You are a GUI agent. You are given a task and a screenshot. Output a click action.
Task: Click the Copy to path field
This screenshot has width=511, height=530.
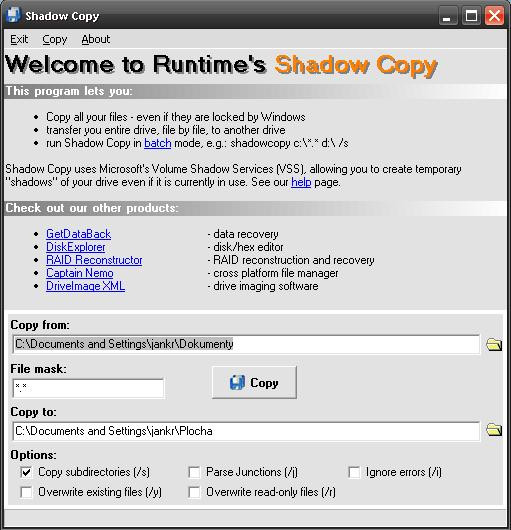pyautogui.click(x=246, y=431)
